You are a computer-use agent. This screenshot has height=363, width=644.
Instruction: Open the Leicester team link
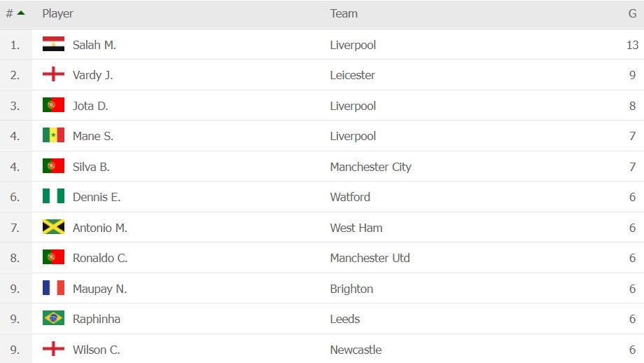pyautogui.click(x=352, y=75)
